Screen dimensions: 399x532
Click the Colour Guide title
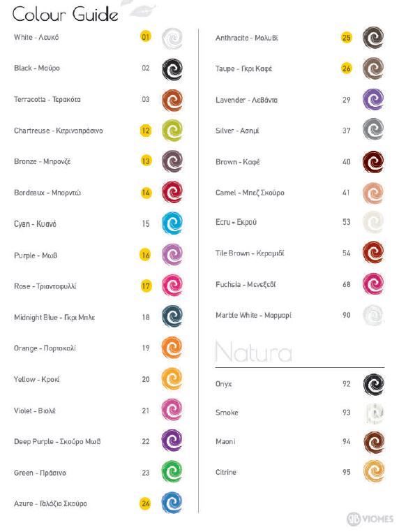click(65, 14)
